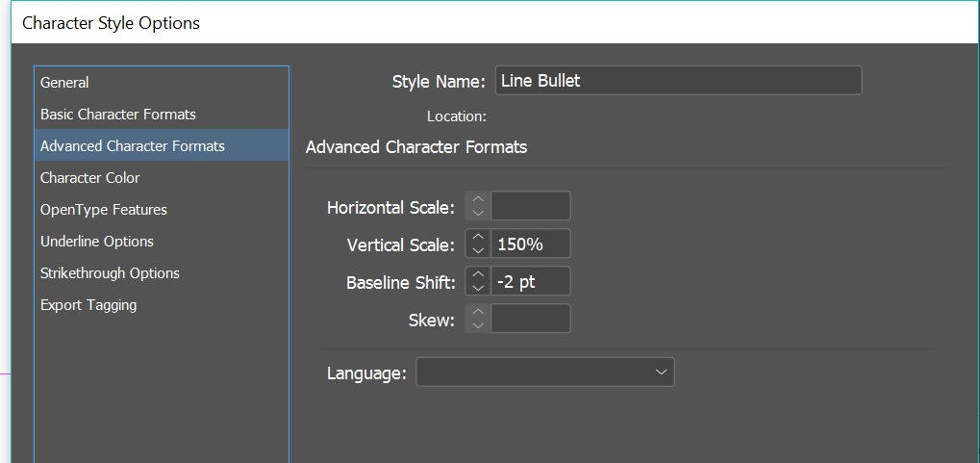This screenshot has width=980, height=463.
Task: Open Strikethrough Options section
Action: pos(110,273)
